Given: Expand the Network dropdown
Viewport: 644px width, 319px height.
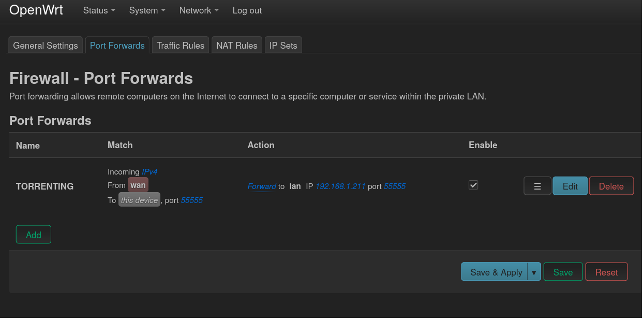Looking at the screenshot, I should point(199,10).
